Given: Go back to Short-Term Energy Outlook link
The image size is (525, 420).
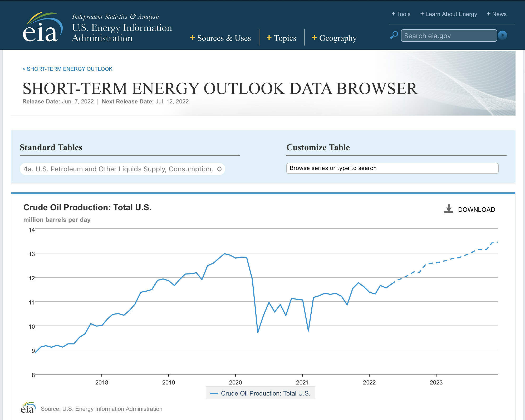Looking at the screenshot, I should [67, 69].
